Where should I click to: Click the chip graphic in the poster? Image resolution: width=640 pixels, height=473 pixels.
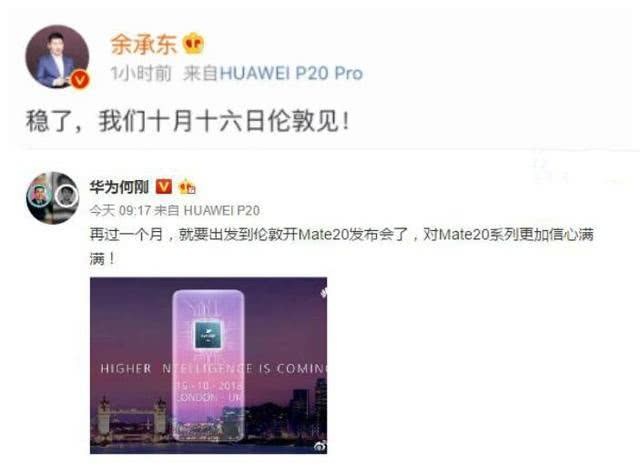tap(208, 335)
